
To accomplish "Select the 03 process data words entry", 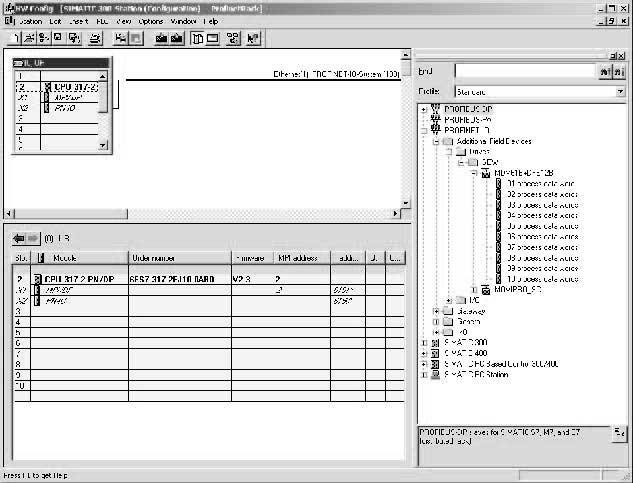I will pos(542,205).
